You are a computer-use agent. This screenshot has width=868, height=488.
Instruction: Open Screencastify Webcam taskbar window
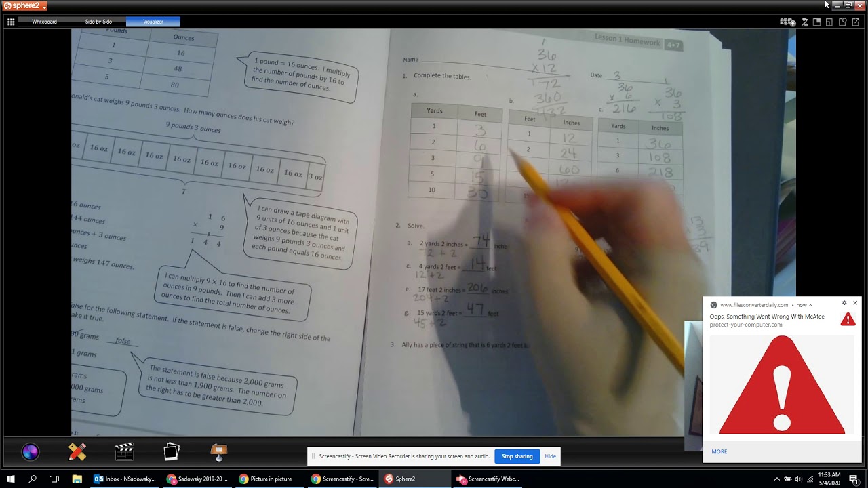click(488, 479)
